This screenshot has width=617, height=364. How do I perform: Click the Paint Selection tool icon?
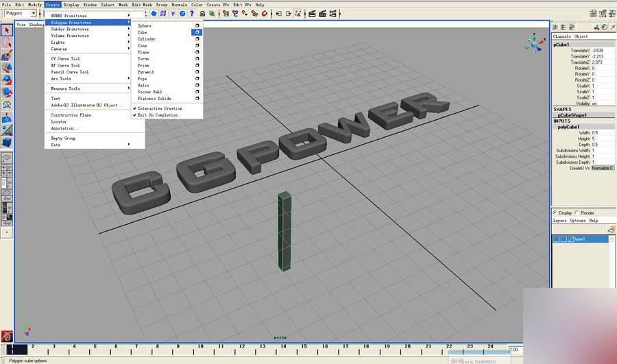tap(7, 55)
